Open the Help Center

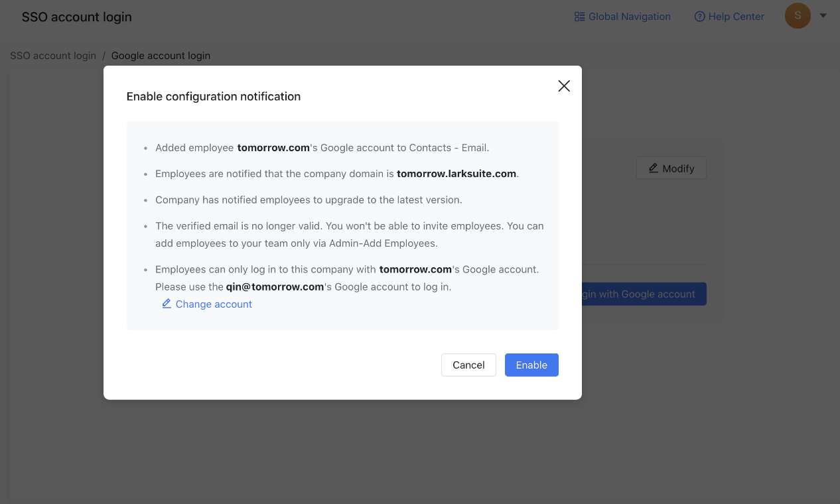click(x=735, y=16)
